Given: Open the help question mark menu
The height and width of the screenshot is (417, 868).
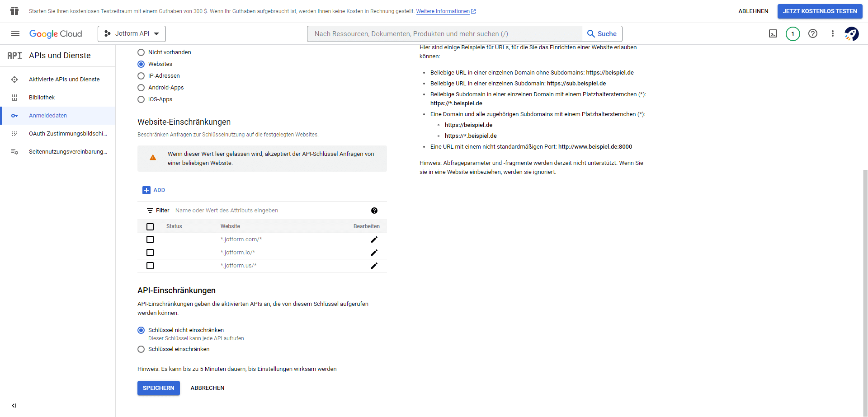Looking at the screenshot, I should (x=813, y=33).
